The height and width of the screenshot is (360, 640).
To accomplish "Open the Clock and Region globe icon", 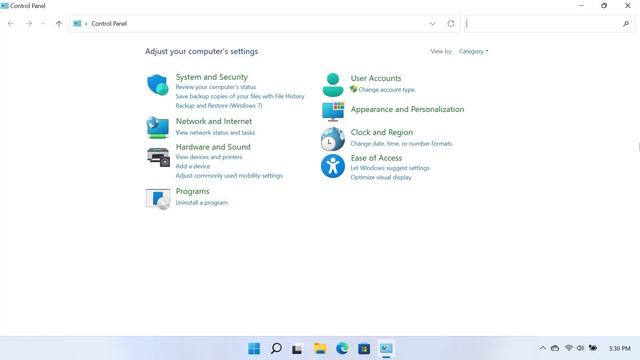I will pos(333,139).
